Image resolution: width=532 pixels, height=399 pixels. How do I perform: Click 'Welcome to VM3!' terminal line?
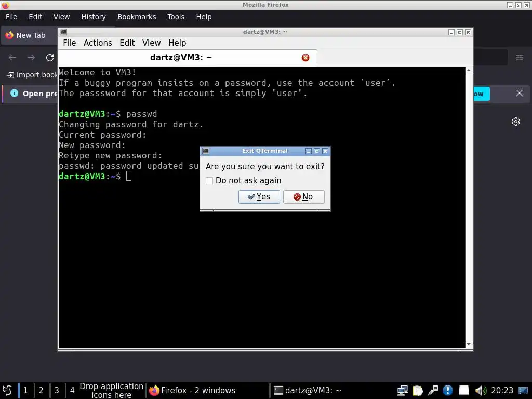[x=97, y=73]
